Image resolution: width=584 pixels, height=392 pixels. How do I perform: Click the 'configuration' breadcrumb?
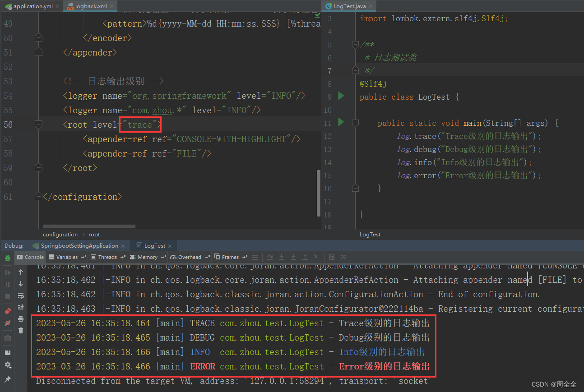point(60,235)
